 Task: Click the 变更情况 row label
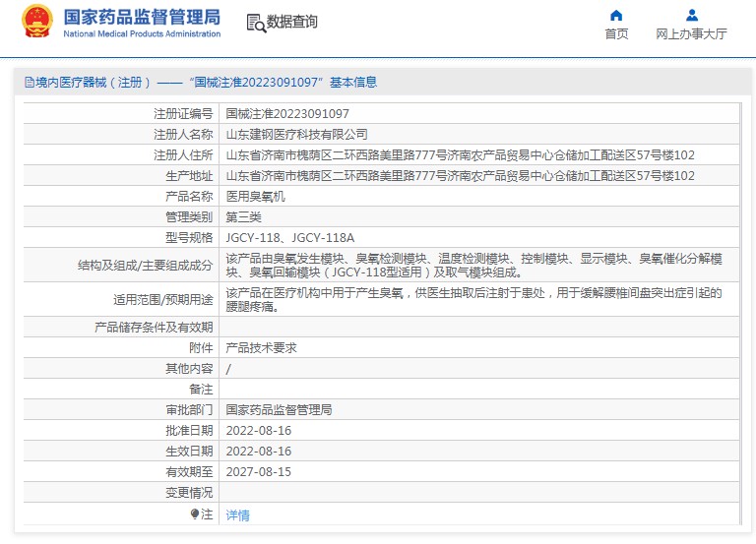pyautogui.click(x=189, y=493)
